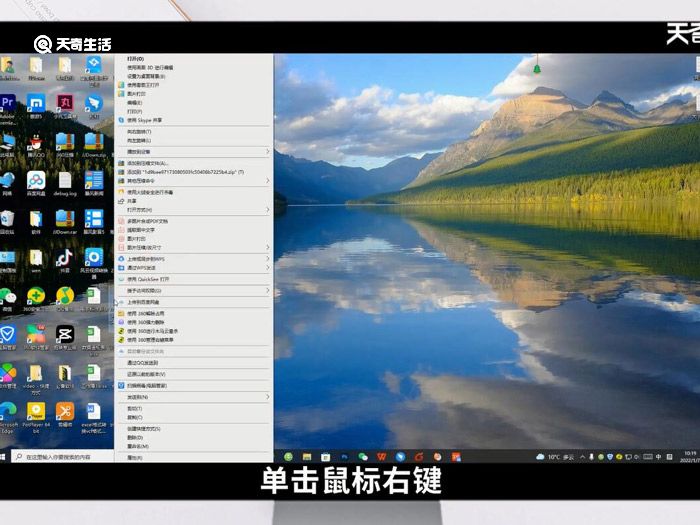The height and width of the screenshot is (525, 700).
Task: Open the debug.log file icon
Action: 65,181
